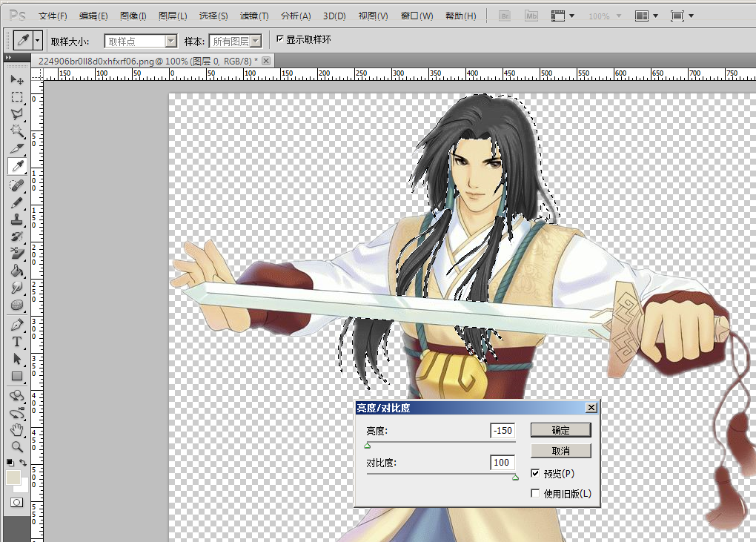Select the Hand tool
The width and height of the screenshot is (756, 542).
[17, 429]
